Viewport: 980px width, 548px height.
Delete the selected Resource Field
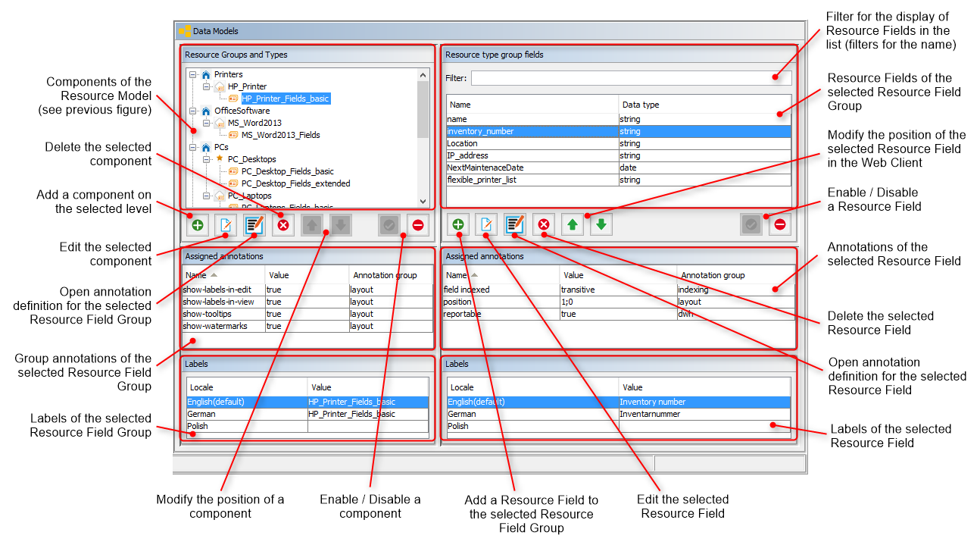(x=543, y=224)
